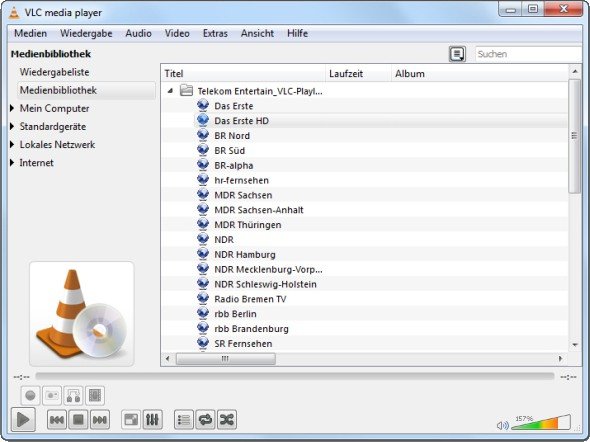The image size is (590, 442).
Task: Open extended settings equalizer button
Action: click(x=152, y=419)
